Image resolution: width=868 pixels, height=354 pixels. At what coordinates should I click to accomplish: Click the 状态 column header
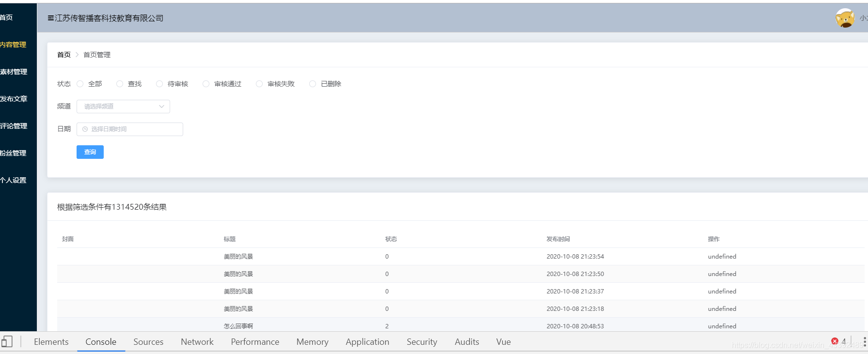click(x=391, y=239)
